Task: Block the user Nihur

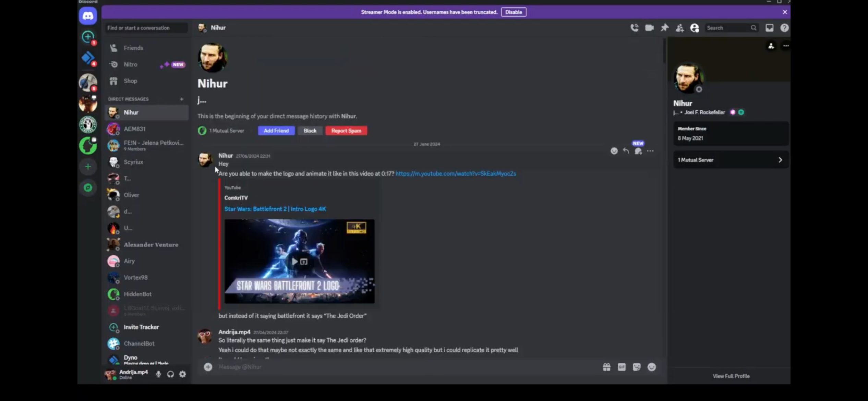Action: (310, 131)
